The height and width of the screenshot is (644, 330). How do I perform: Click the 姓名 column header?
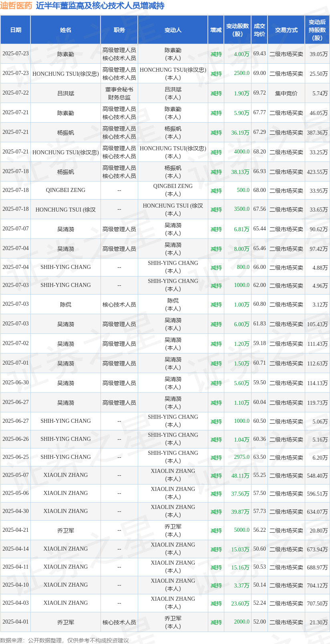[66, 30]
